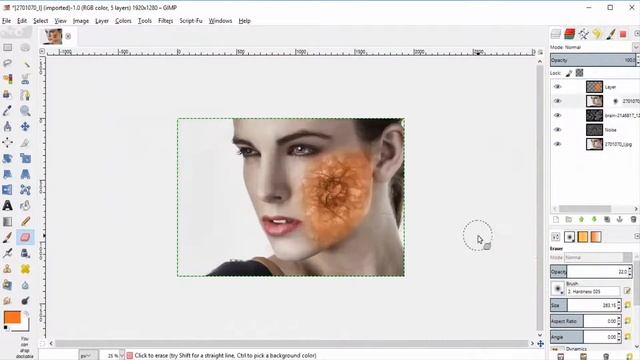
Task: Select the Foreground Select tool
Action: tap(7, 95)
